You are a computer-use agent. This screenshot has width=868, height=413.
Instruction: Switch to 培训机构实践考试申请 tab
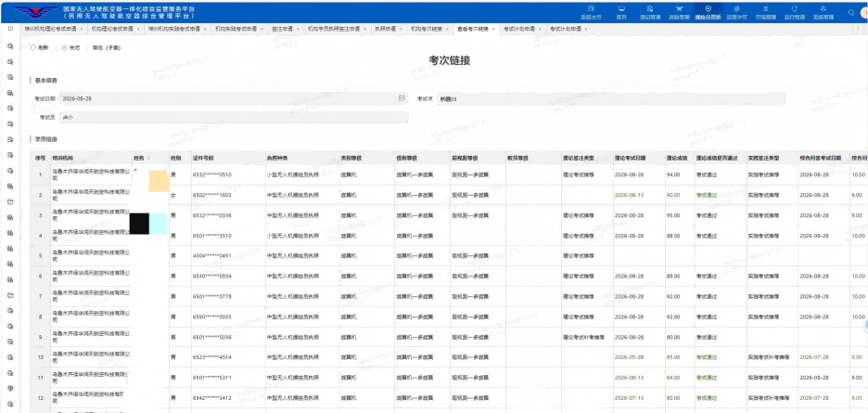173,29
